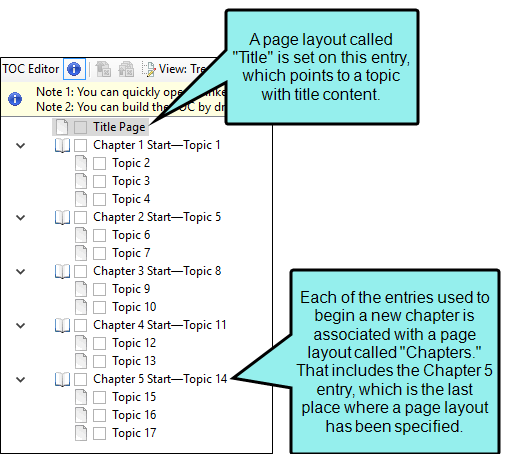Viewport: 509px width, 454px height.
Task: Click the book icon for Chapter 4 Start
Action: coord(62,325)
